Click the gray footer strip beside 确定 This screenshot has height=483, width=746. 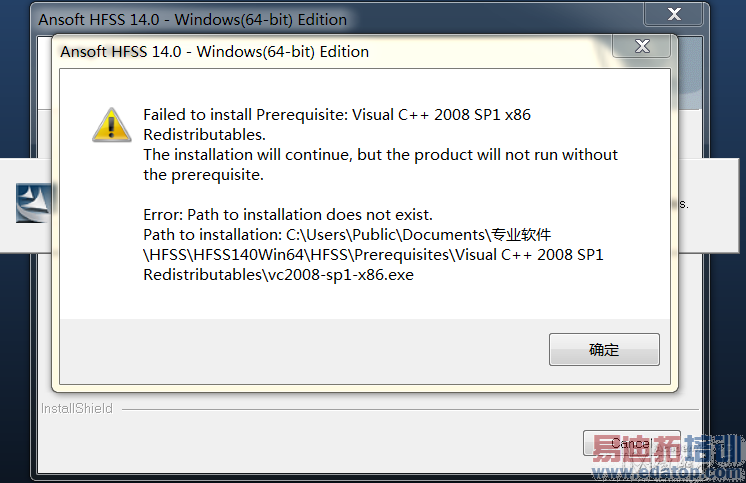(300, 350)
